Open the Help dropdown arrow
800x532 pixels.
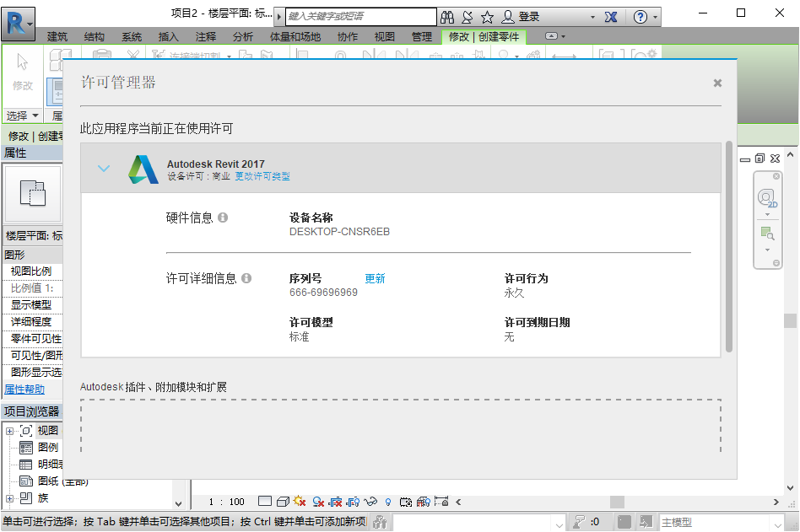point(656,18)
